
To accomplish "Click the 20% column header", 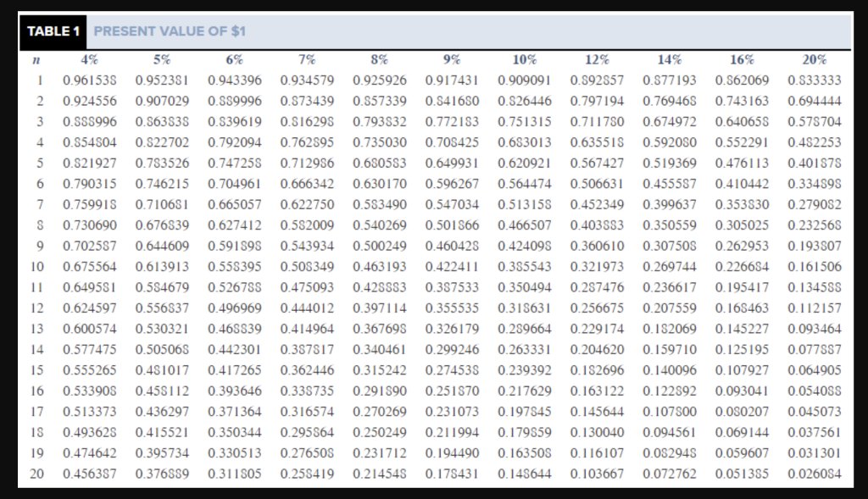I will [815, 59].
